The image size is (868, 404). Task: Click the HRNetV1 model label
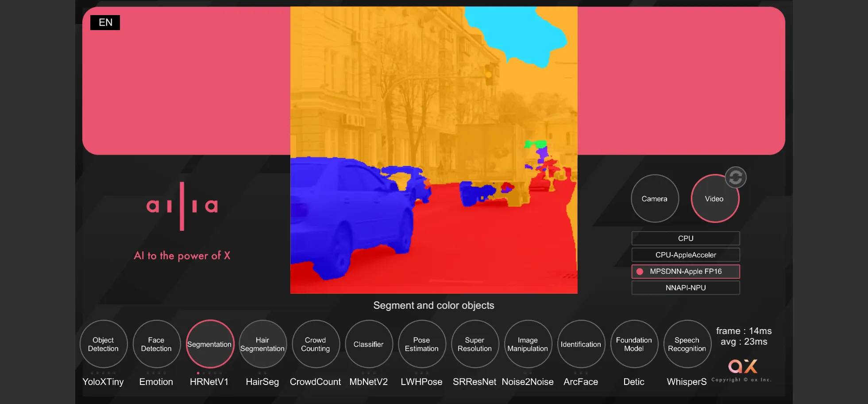209,382
